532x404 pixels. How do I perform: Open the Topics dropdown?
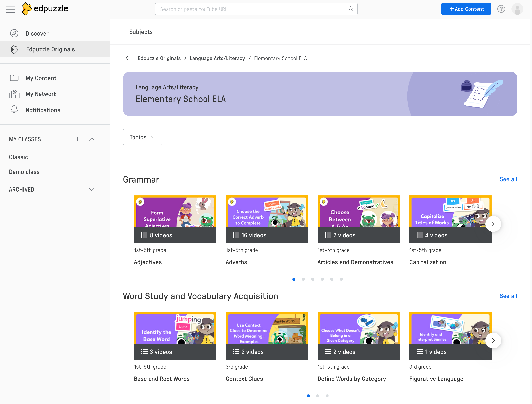pos(142,137)
